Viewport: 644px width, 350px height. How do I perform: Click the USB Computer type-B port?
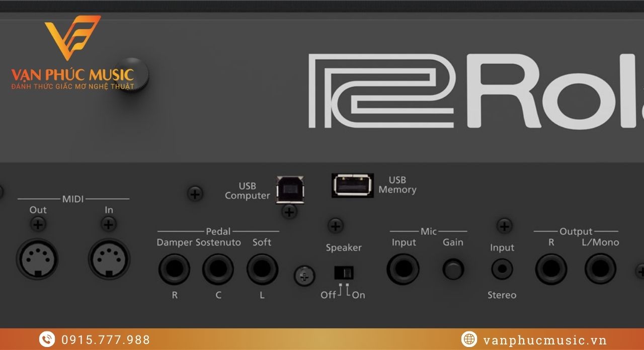[290, 189]
